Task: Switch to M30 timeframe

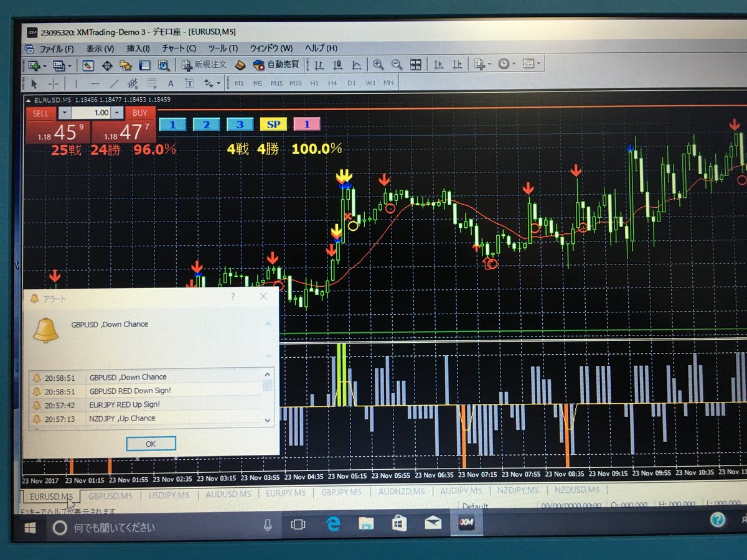Action: (296, 83)
